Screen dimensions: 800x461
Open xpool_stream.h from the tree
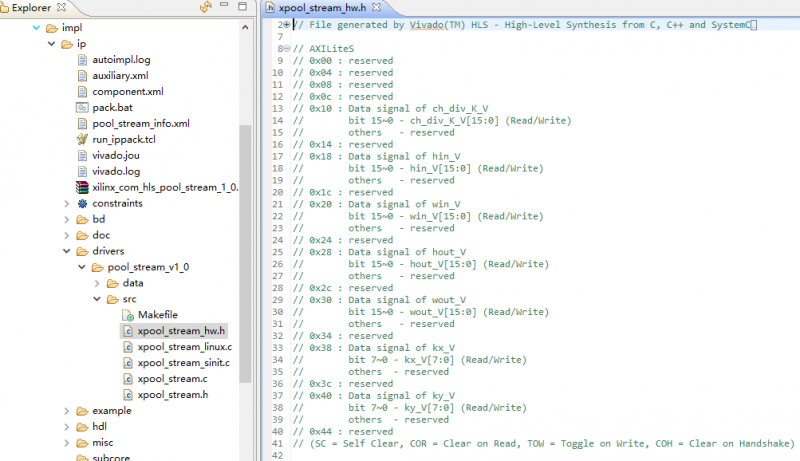(173, 395)
